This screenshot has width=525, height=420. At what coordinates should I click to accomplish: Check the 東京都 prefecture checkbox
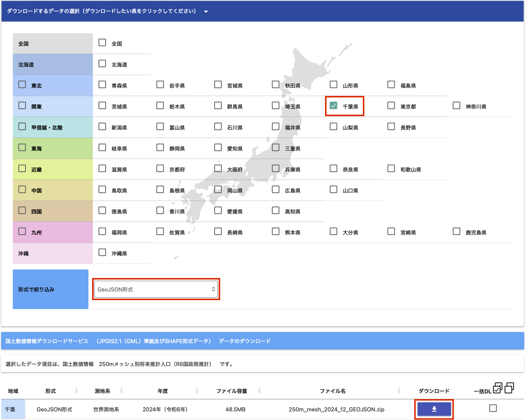click(x=391, y=106)
